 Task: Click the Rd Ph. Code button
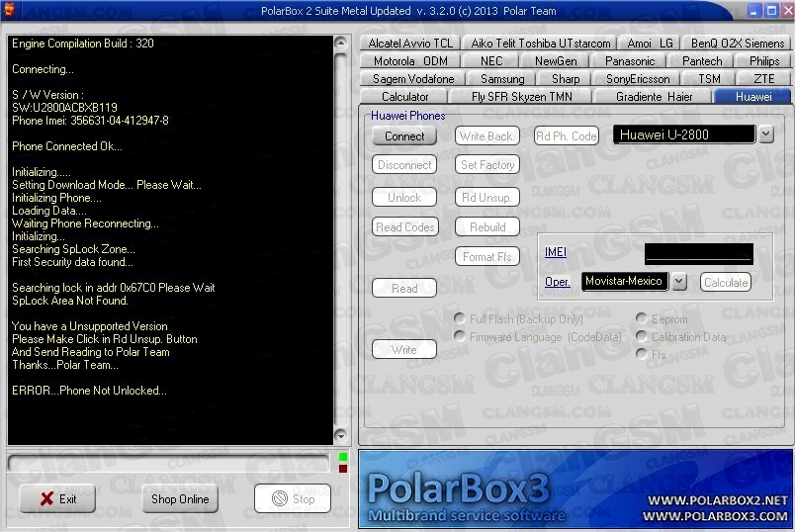click(x=567, y=135)
